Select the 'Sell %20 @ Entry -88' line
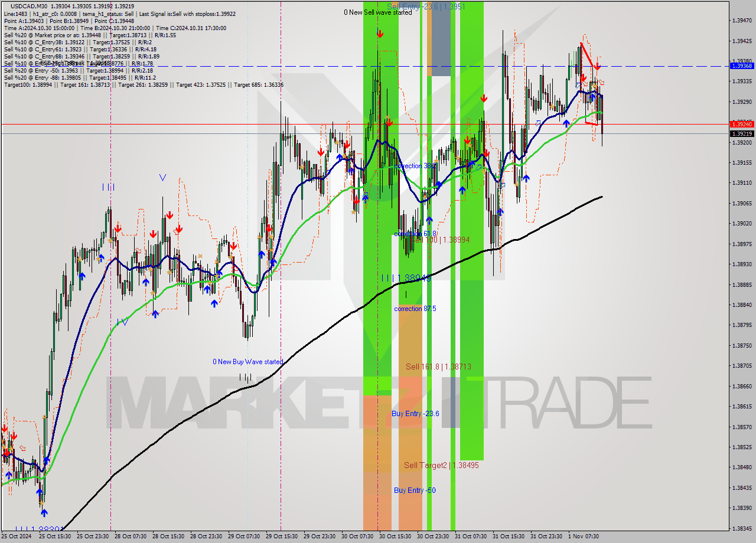 pyautogui.click(x=80, y=77)
